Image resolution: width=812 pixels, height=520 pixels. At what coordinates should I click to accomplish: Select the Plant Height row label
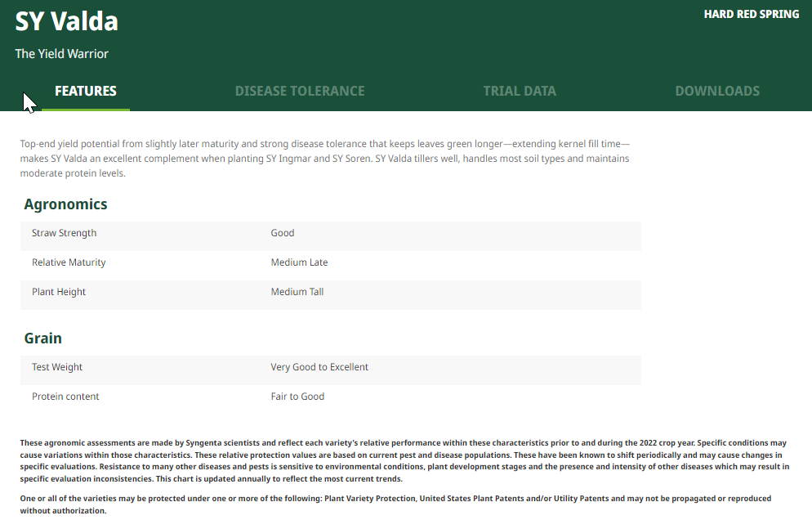pos(59,292)
